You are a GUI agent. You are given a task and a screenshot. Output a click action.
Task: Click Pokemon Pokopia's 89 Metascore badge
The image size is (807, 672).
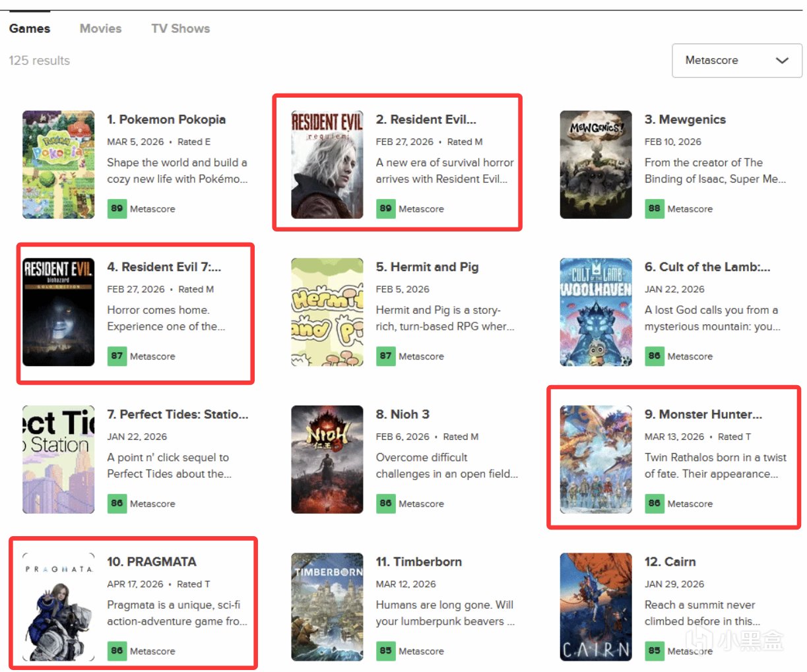(x=117, y=208)
